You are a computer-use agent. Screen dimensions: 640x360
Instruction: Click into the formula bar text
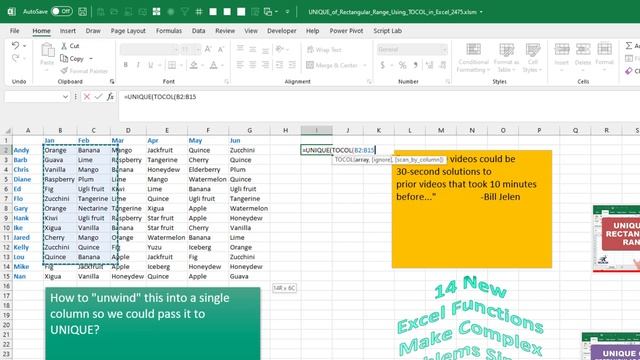[160, 97]
